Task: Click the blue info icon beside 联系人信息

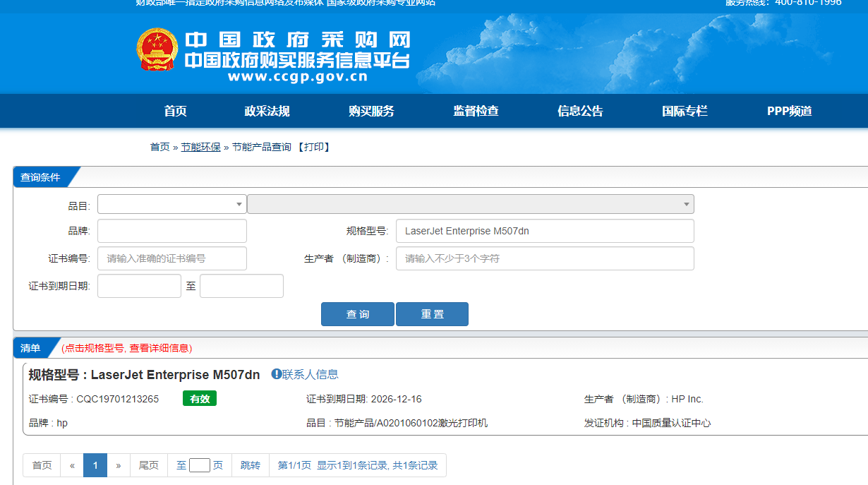Action: (277, 374)
